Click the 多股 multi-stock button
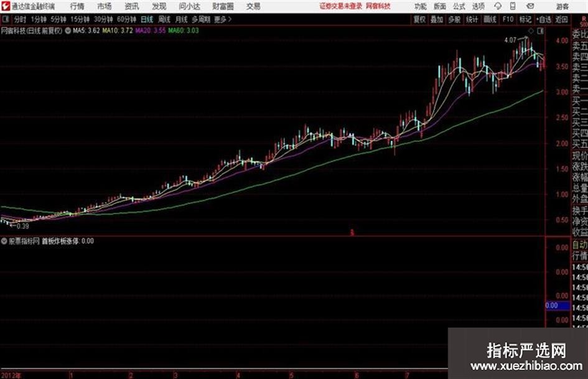Viewport: 588px width, 379px height. 454,19
